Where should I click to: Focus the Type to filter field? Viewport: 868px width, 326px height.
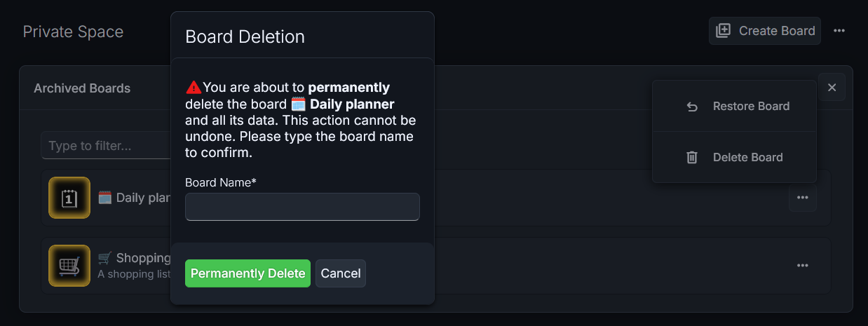(x=106, y=146)
